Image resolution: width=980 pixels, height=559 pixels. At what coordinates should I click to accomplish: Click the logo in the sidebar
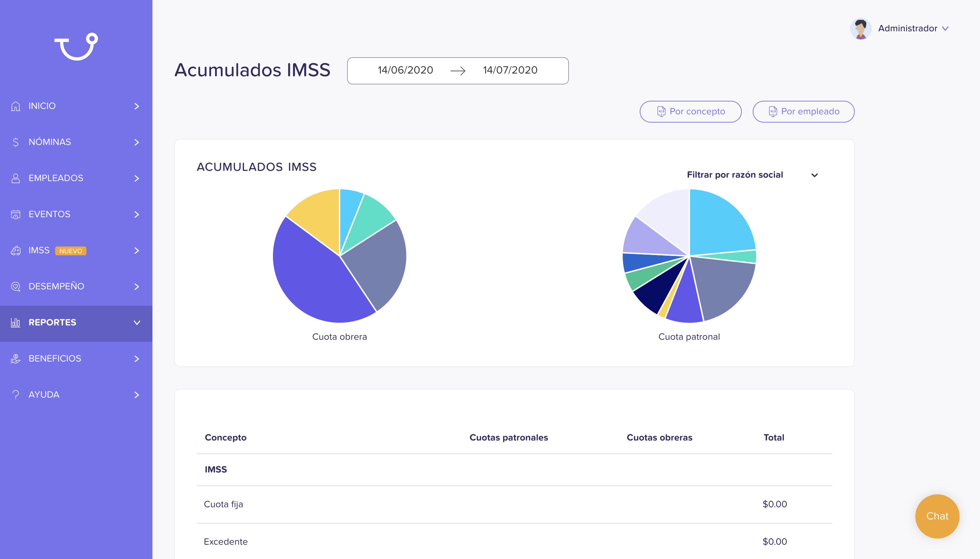[76, 46]
